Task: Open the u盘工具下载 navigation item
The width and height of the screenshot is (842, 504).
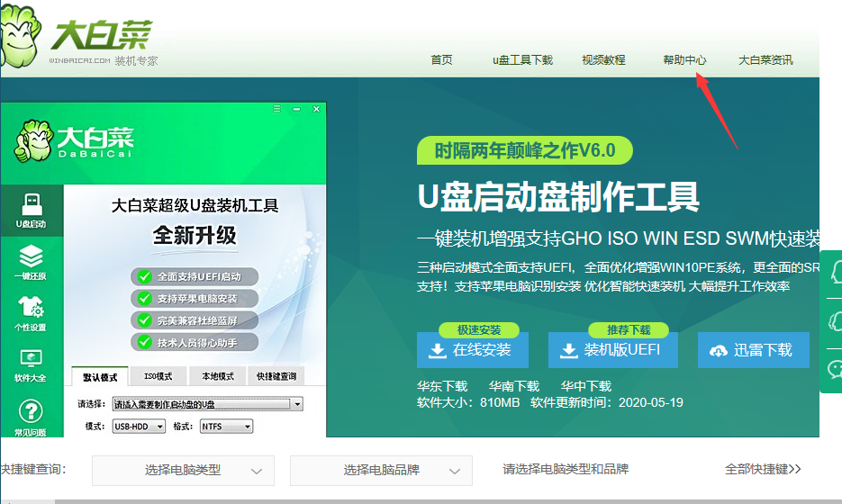Action: (522, 60)
